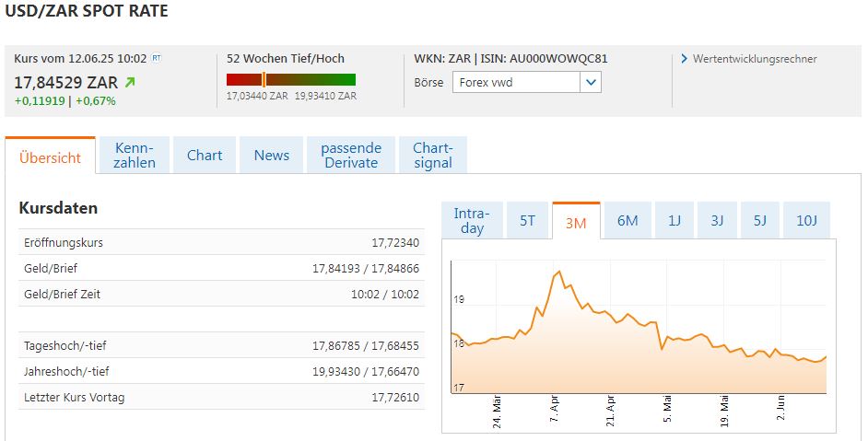
Task: Click the WKN: ZAR | ISIN text
Action: coord(511,59)
